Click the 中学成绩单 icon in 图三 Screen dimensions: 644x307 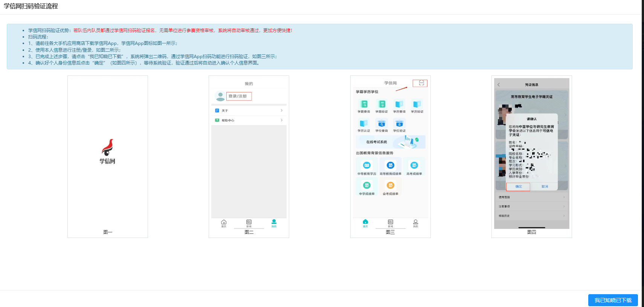pos(367,185)
